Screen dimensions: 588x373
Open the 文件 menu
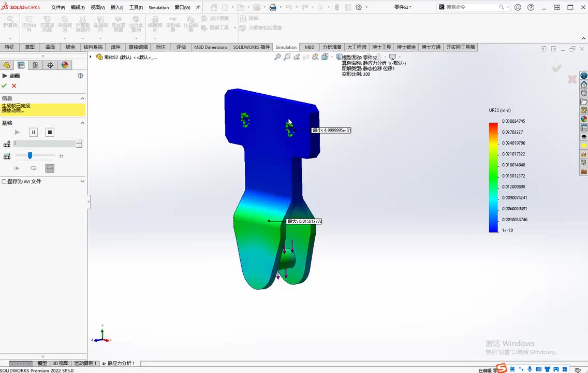click(x=58, y=7)
